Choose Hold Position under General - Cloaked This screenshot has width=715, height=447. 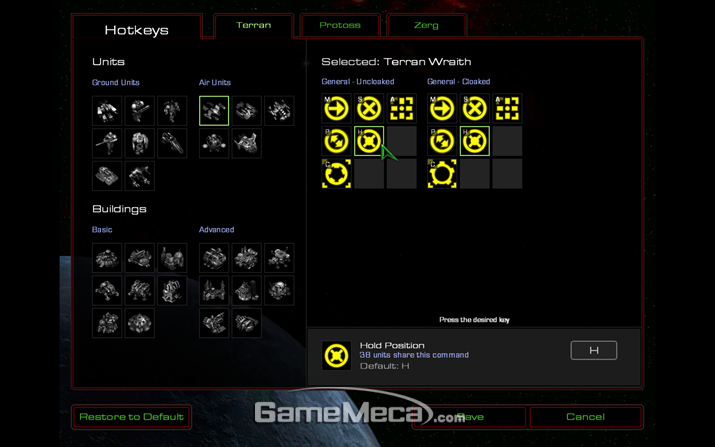[x=475, y=141]
